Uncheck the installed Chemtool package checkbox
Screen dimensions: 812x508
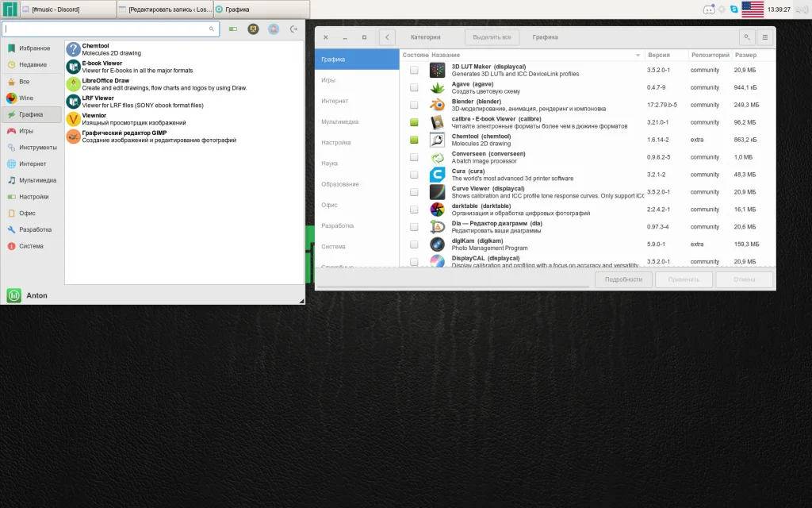coord(414,140)
